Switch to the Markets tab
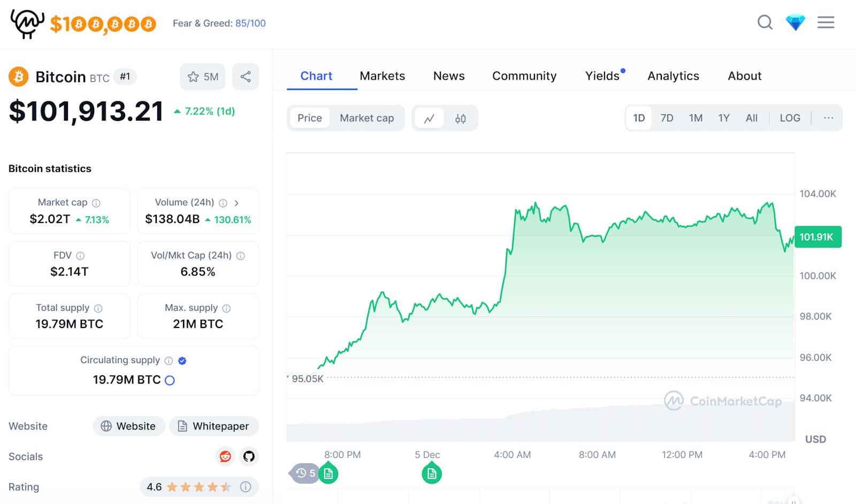This screenshot has height=504, width=856. 383,75
